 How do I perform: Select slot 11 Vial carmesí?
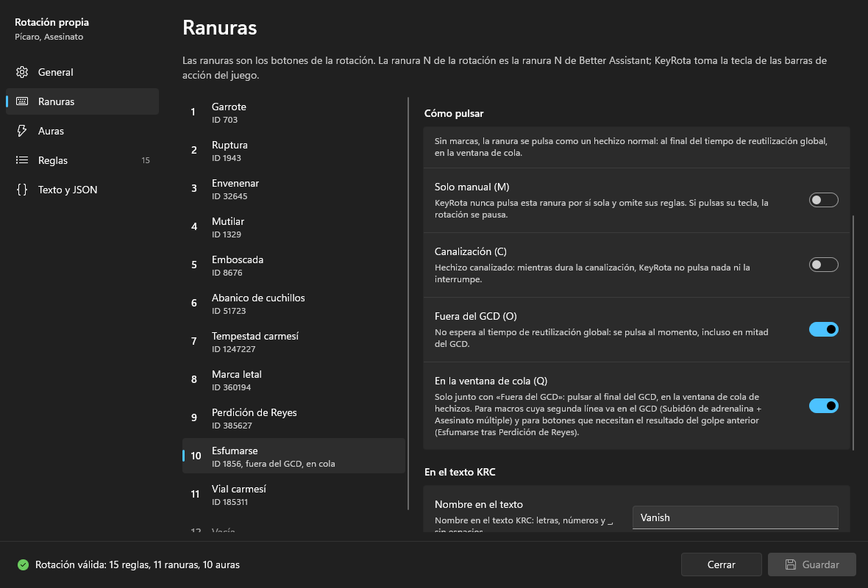click(x=294, y=495)
